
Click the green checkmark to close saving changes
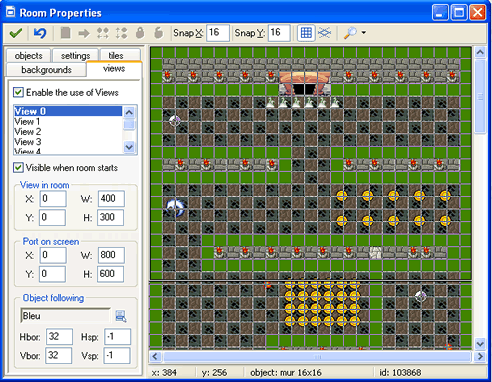(x=16, y=33)
